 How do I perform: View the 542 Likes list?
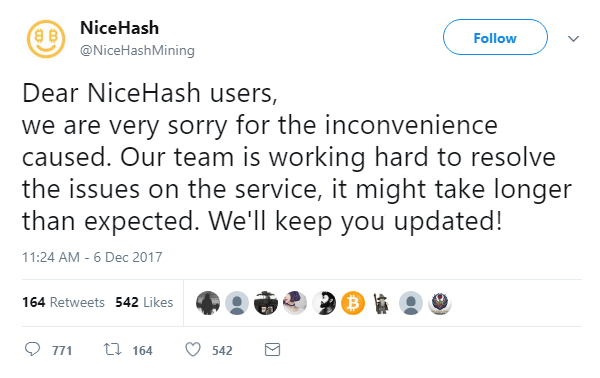tap(144, 302)
